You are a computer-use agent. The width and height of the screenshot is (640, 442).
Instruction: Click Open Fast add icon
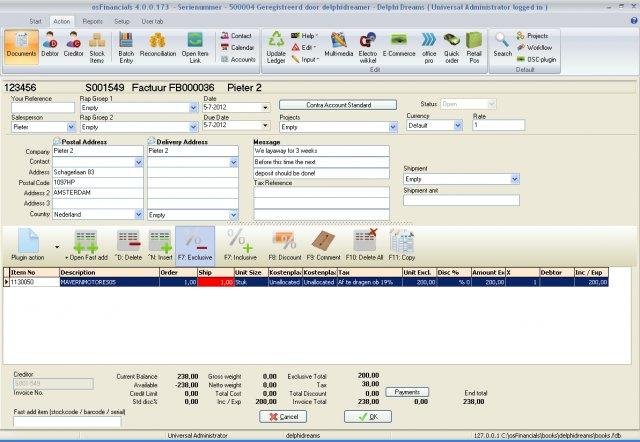(86, 245)
